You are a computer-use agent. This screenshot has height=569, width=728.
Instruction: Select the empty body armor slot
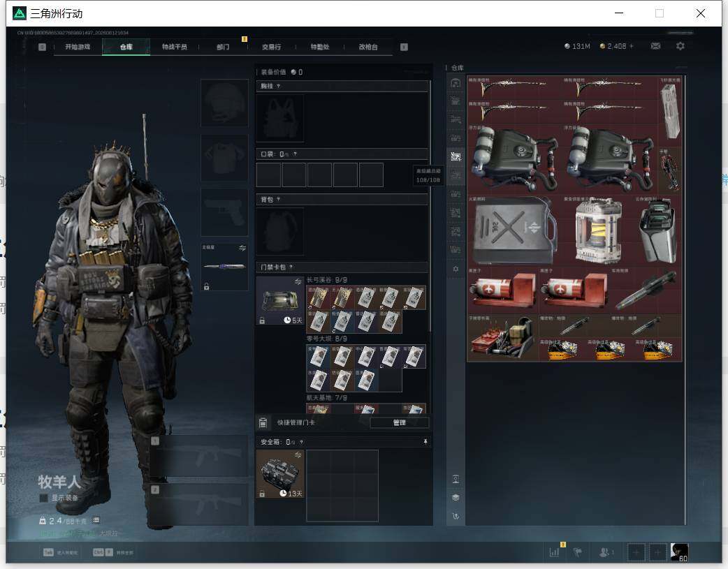(224, 158)
